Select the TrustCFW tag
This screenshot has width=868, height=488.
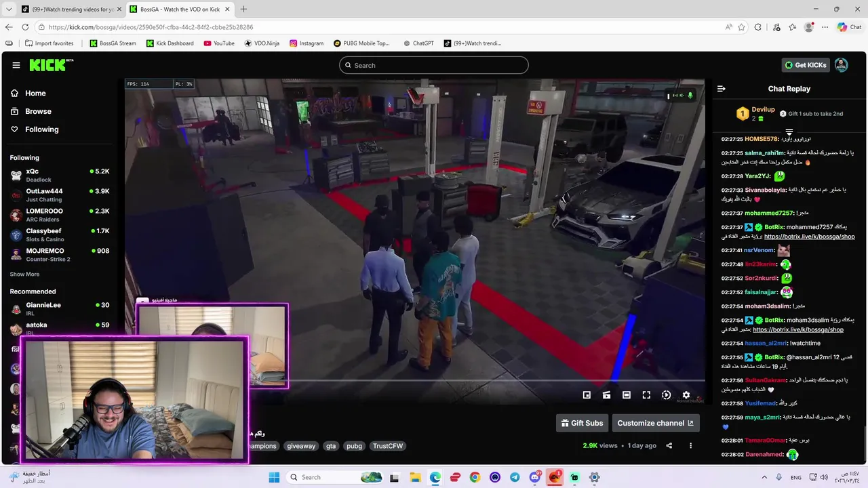point(388,446)
